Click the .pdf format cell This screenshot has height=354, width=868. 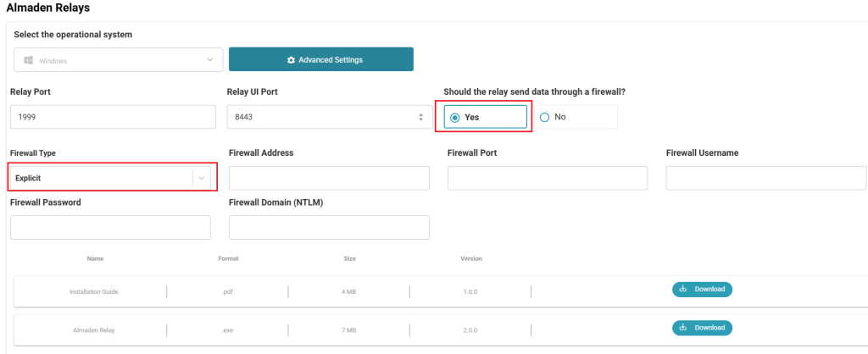(x=227, y=291)
